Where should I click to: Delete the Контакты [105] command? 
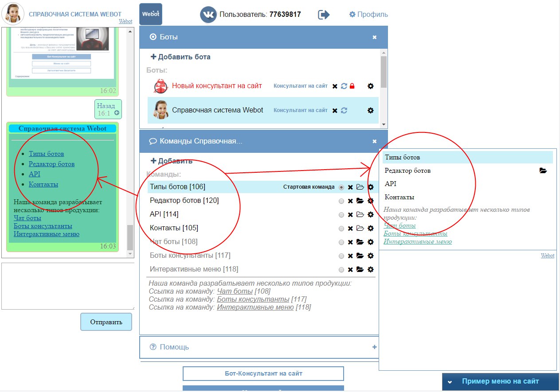click(x=350, y=229)
